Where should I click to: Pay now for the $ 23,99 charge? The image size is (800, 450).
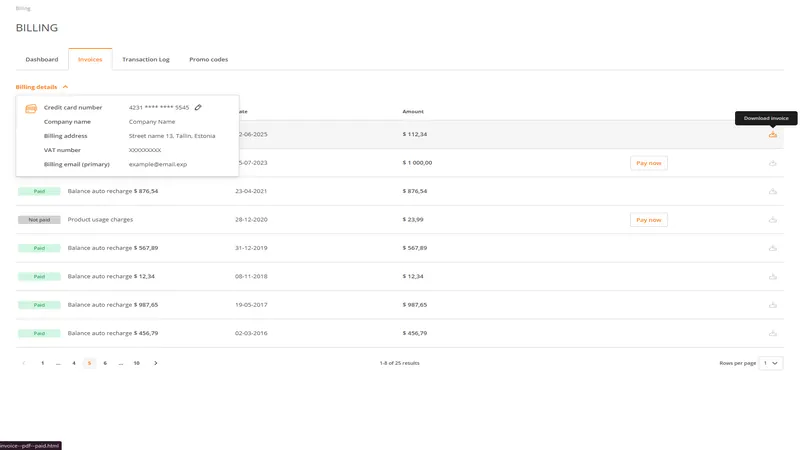point(649,219)
